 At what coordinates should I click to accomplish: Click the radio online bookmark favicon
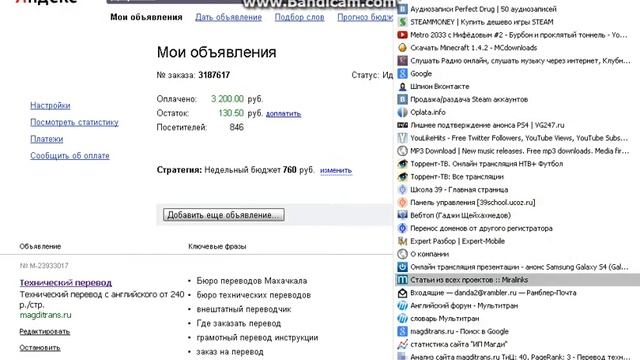(402, 61)
